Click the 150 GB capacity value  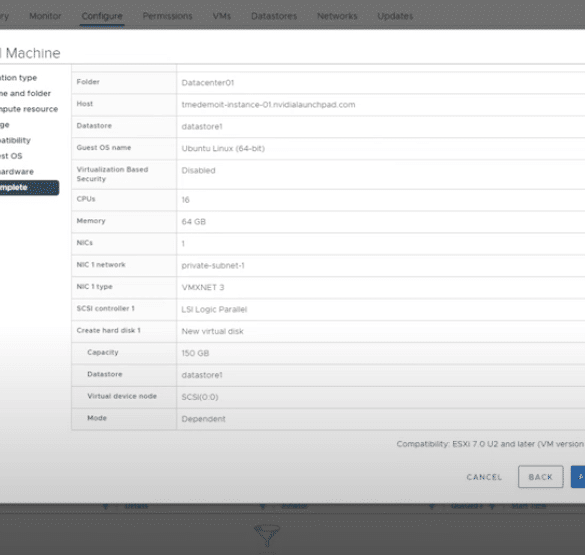[x=195, y=353]
